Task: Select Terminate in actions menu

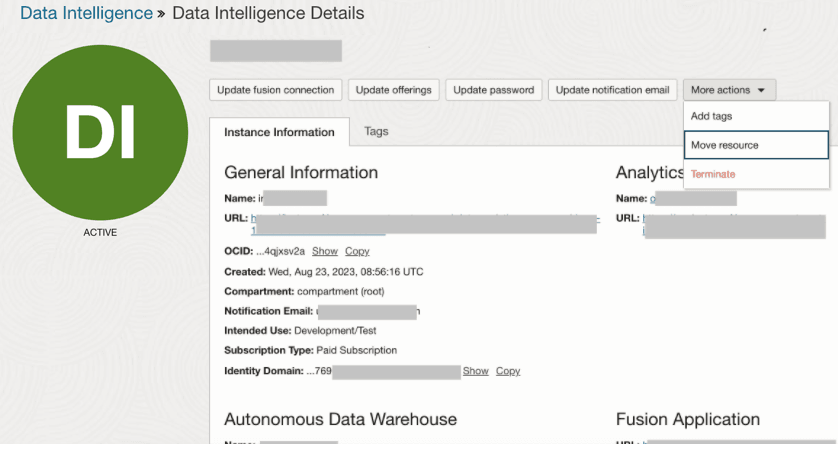Action: coord(713,174)
